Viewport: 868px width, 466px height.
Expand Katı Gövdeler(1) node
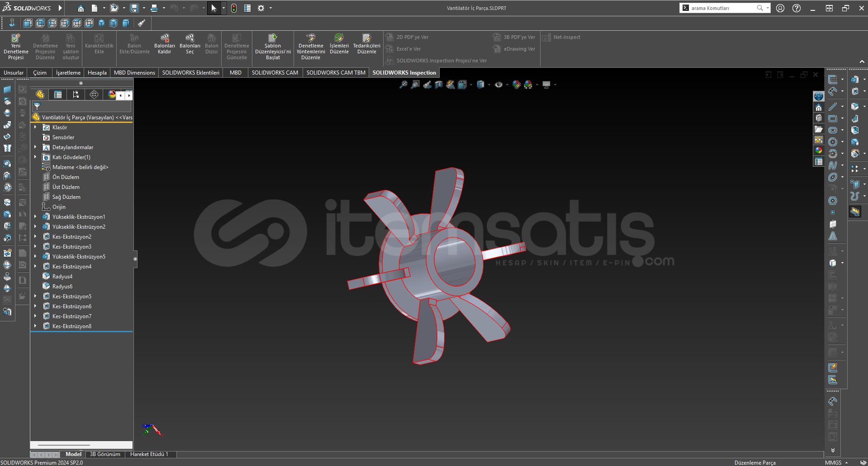tap(35, 157)
